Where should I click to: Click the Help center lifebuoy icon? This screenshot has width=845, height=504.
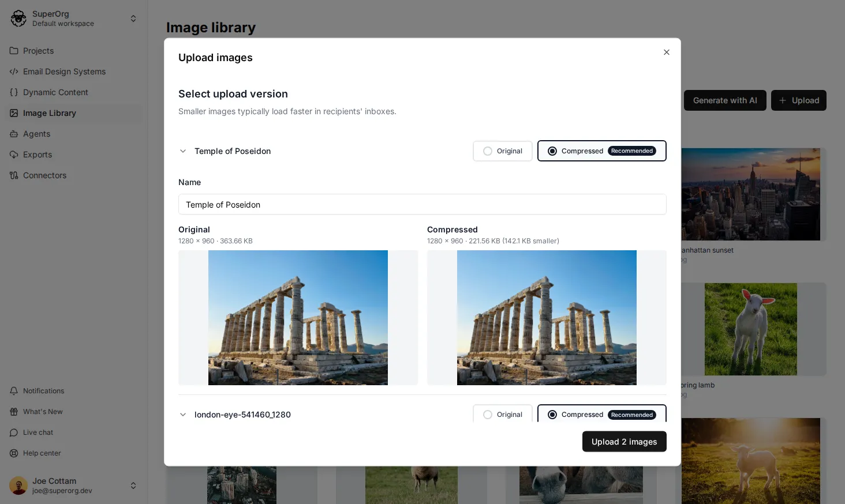point(14,453)
